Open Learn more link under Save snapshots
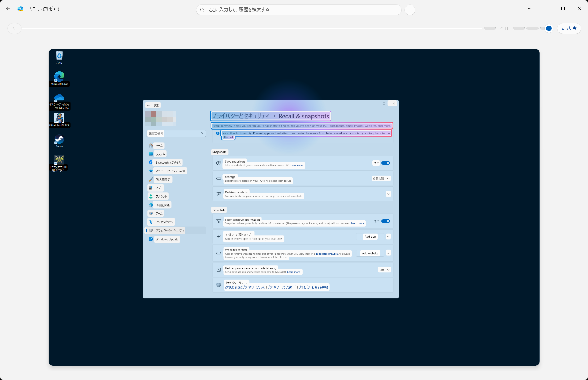The width and height of the screenshot is (588, 380). click(x=297, y=166)
